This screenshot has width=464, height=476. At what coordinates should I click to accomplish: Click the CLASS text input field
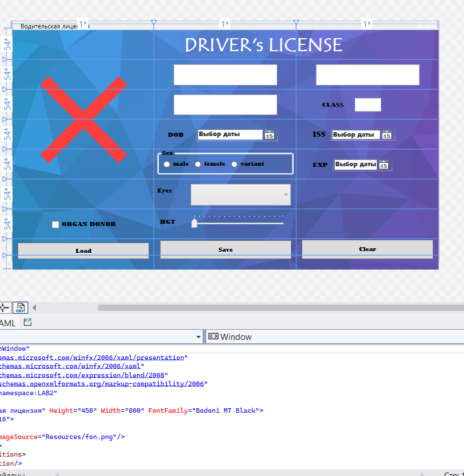(368, 105)
